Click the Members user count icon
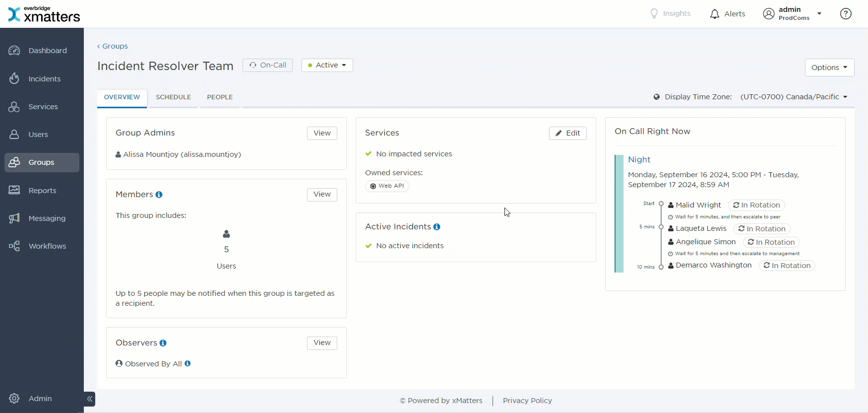Screen dimensions: 868x413 (227, 234)
